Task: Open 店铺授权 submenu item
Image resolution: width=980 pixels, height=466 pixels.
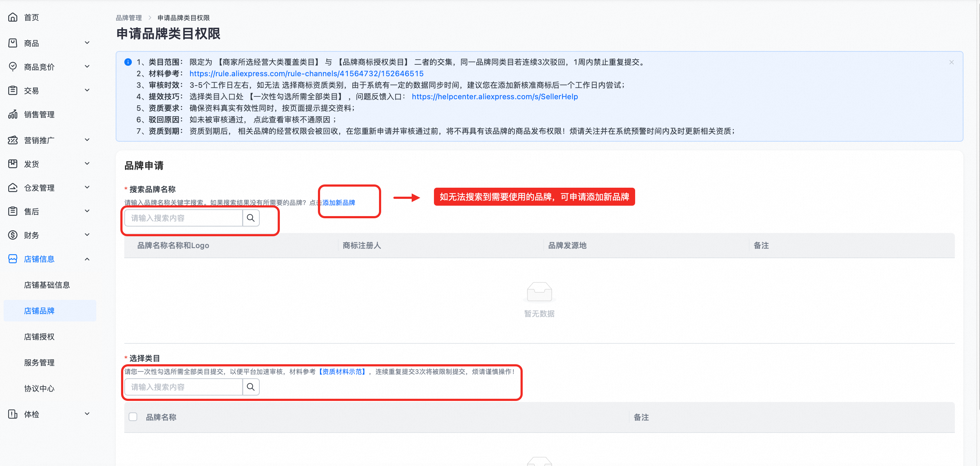Action: [x=39, y=337]
